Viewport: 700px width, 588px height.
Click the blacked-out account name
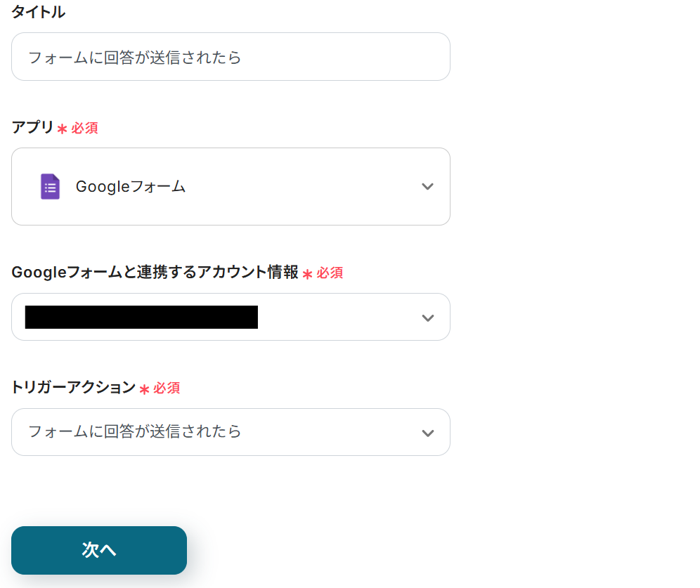click(x=141, y=318)
